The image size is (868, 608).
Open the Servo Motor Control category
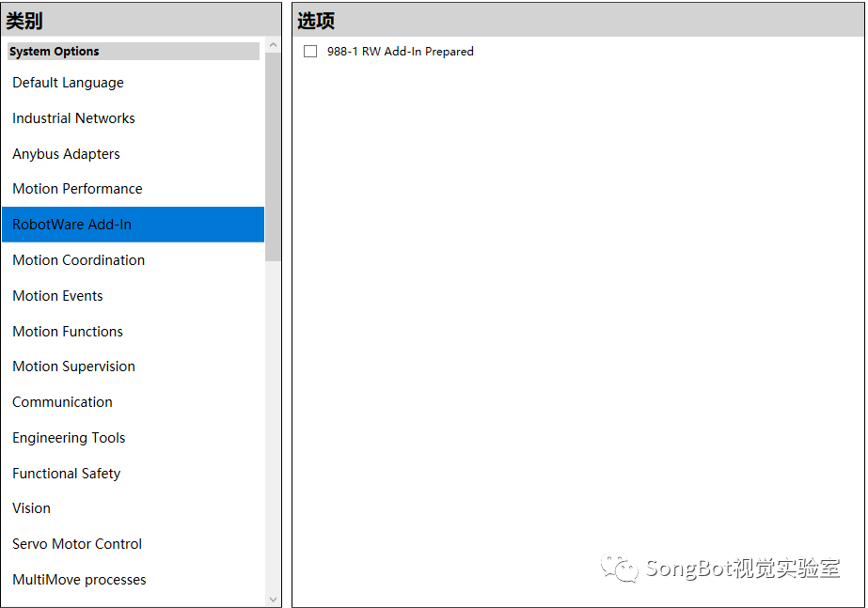point(134,544)
